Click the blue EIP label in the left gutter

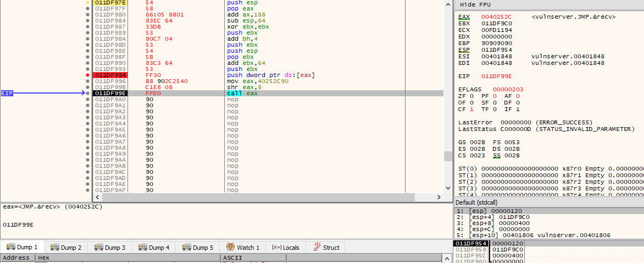pos(7,94)
